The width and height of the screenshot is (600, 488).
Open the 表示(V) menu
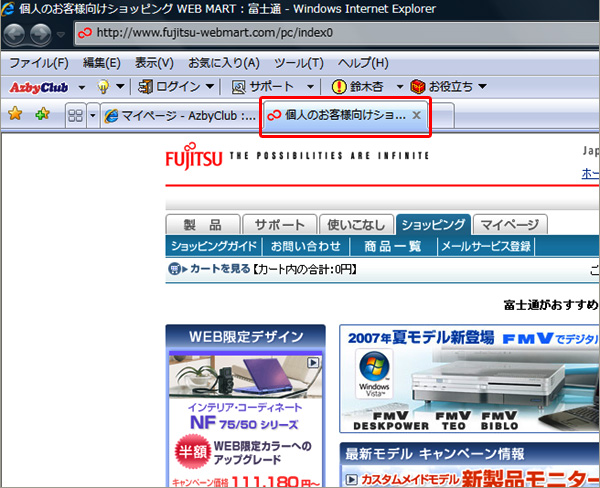coord(154,63)
